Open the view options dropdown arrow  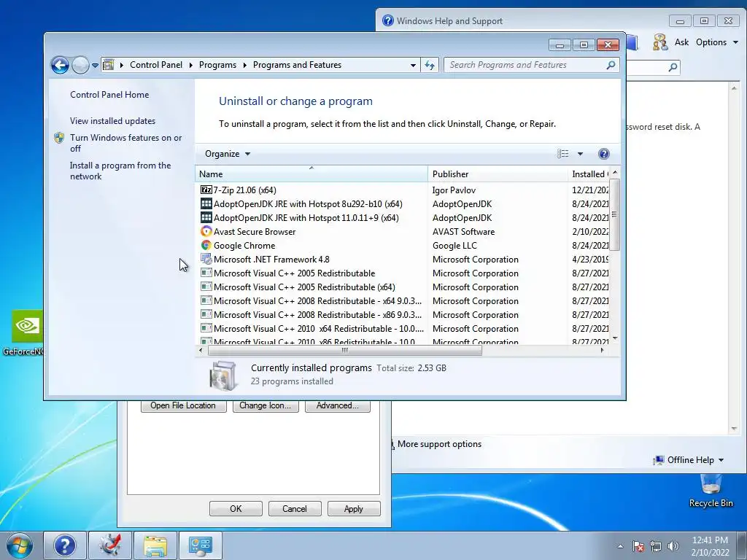(x=580, y=154)
